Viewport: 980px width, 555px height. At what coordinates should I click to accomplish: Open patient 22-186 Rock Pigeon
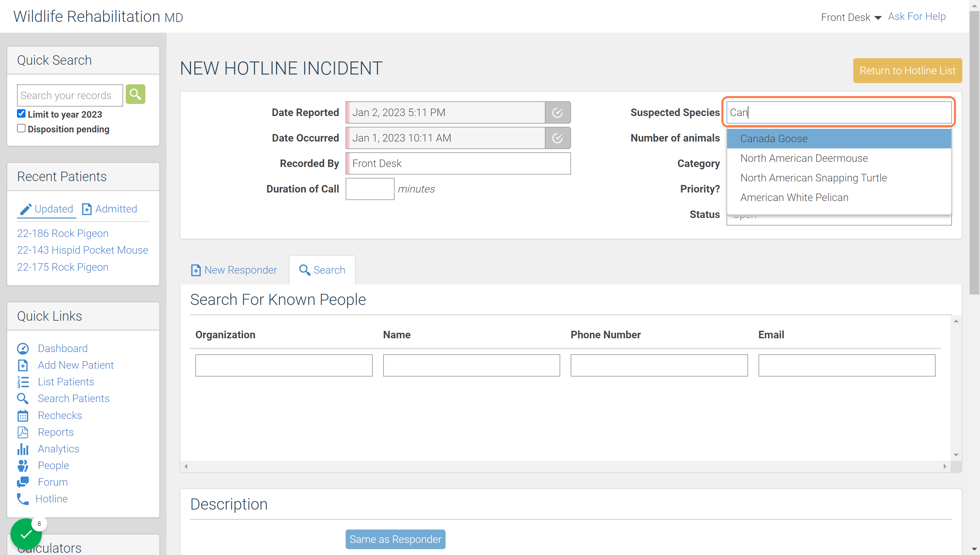63,233
